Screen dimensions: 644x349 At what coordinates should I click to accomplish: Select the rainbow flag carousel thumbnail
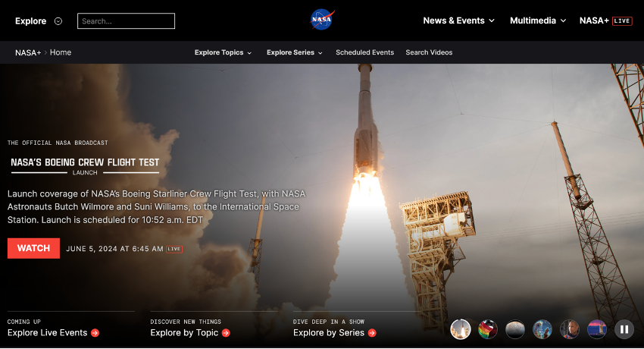488,329
